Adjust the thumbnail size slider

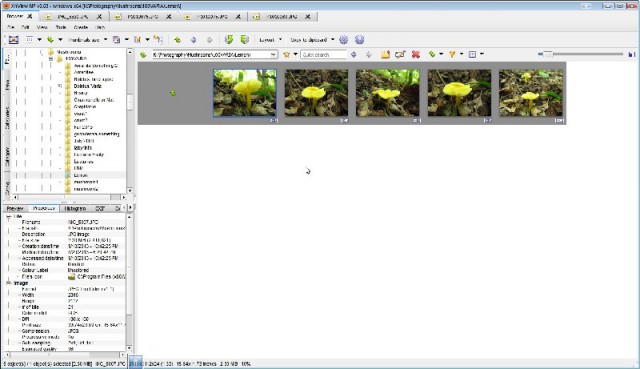tap(547, 54)
